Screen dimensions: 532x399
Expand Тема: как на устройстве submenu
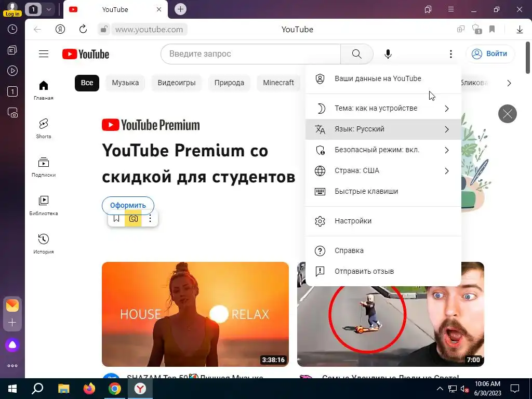(383, 108)
